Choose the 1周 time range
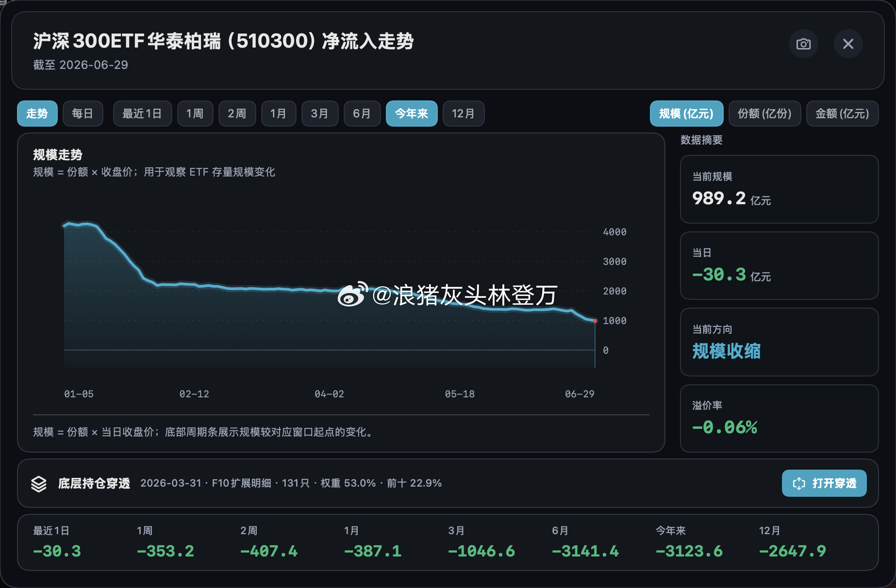 point(195,114)
